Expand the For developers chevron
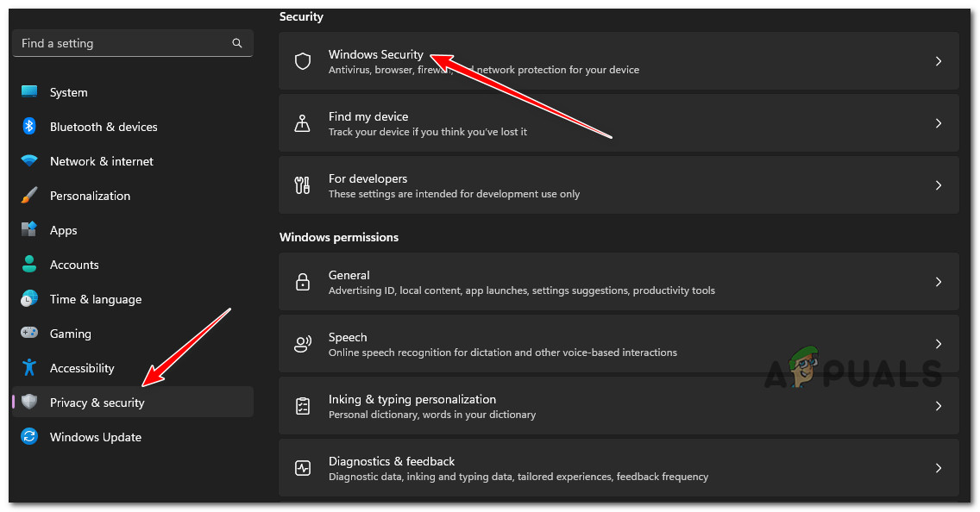Viewport: 980px width, 512px height. click(x=939, y=185)
